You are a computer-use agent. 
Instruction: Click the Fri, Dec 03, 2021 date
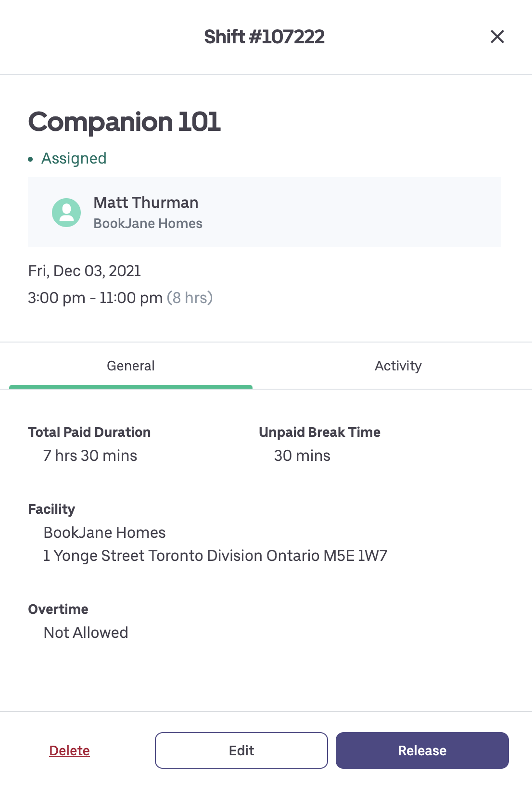pos(85,271)
